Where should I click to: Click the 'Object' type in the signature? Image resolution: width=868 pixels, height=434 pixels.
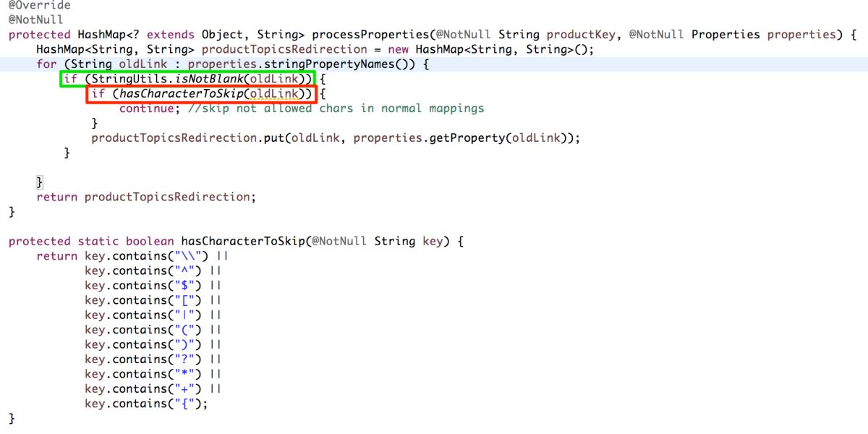(x=222, y=35)
